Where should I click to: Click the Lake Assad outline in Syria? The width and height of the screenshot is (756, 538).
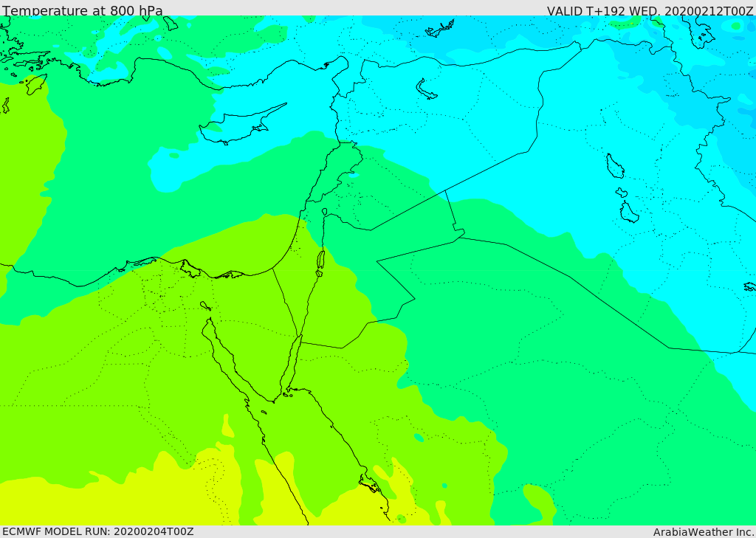click(426, 89)
